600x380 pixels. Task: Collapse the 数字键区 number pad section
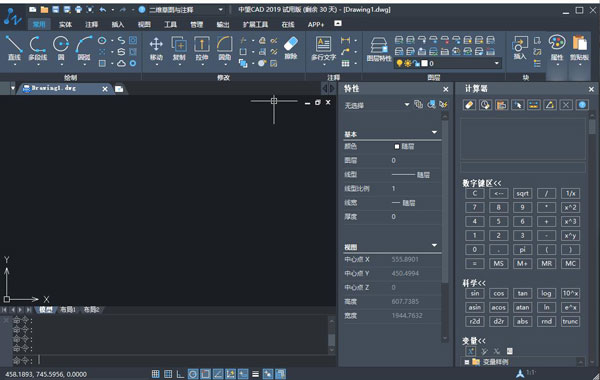click(x=481, y=183)
